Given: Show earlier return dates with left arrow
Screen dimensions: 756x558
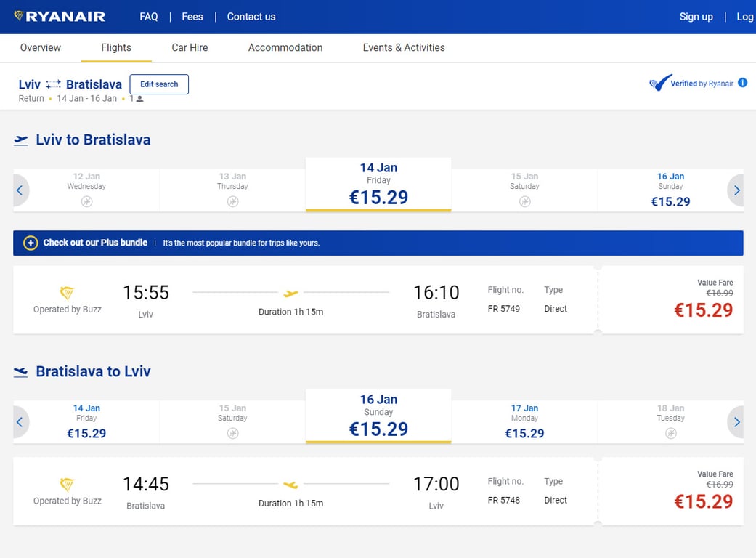Looking at the screenshot, I should point(20,422).
